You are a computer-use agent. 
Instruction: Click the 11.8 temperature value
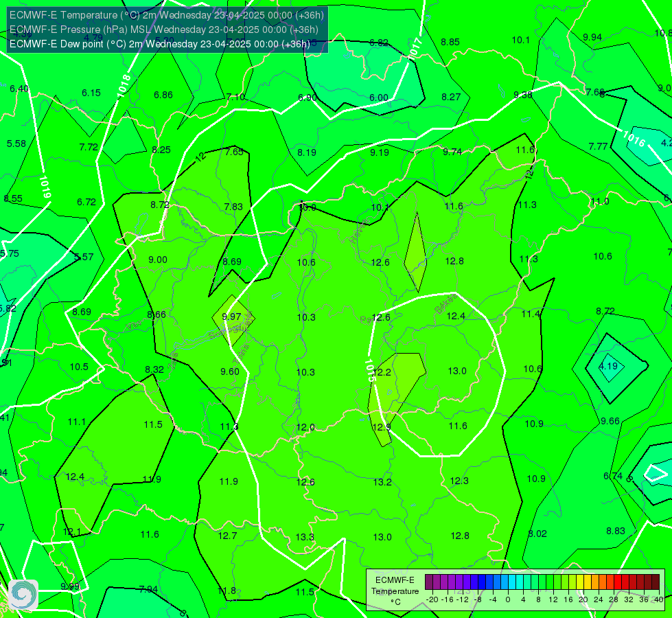click(x=227, y=591)
